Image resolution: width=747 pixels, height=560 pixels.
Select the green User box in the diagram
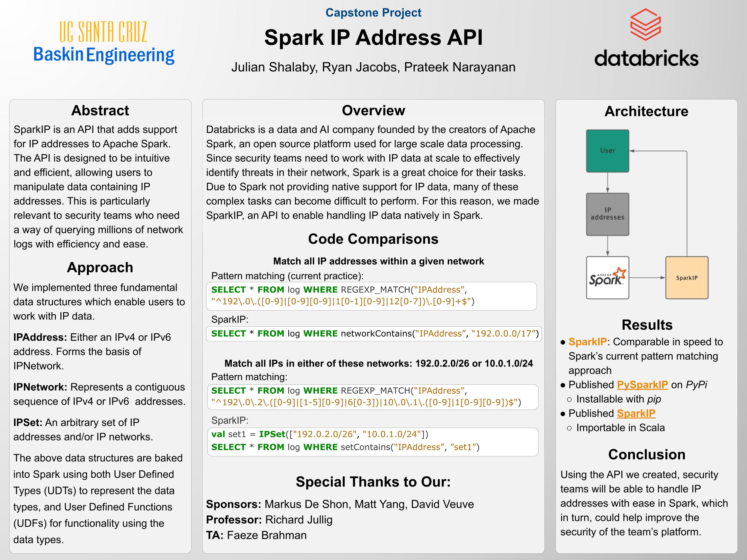coord(607,151)
